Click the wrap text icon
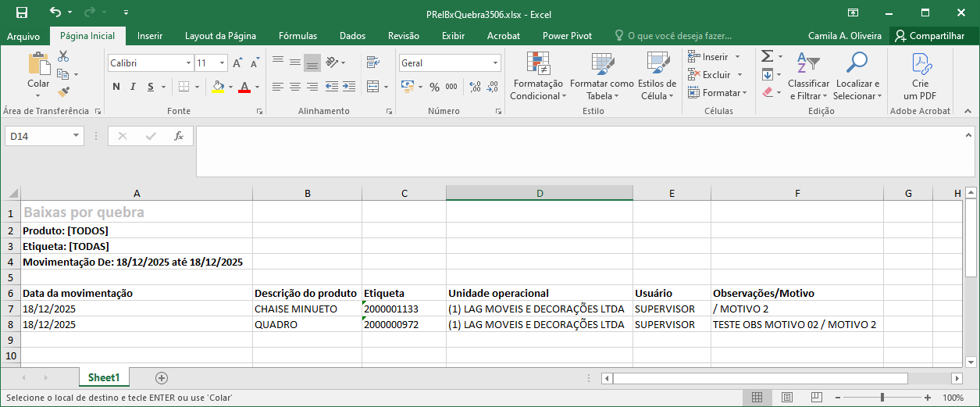The image size is (980, 407). coord(372,62)
